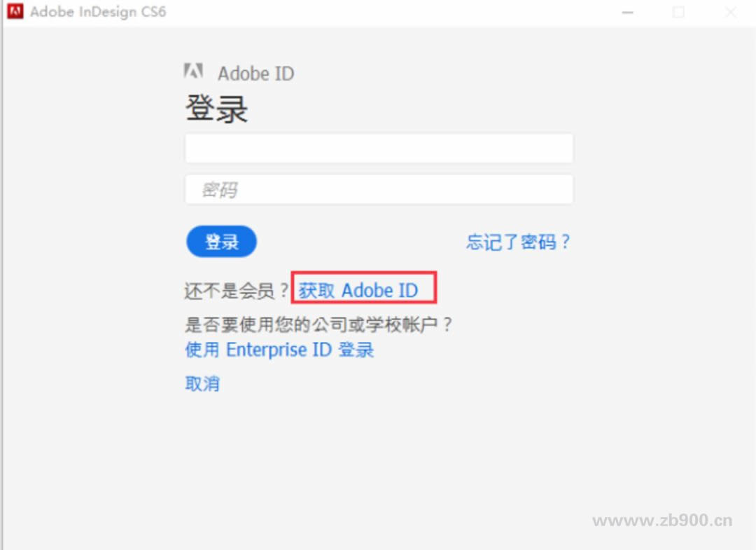The image size is (756, 550).
Task: Click the 取消 link
Action: coord(202,383)
